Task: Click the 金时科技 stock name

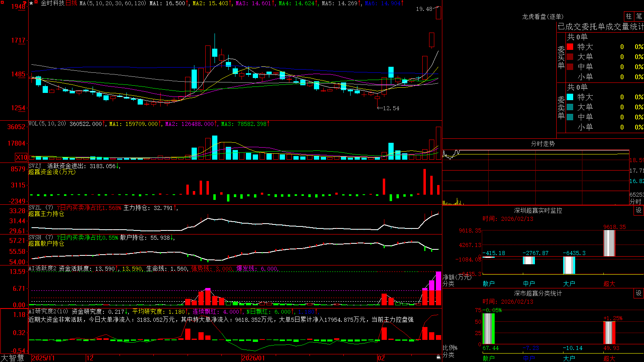Action: 53,3
